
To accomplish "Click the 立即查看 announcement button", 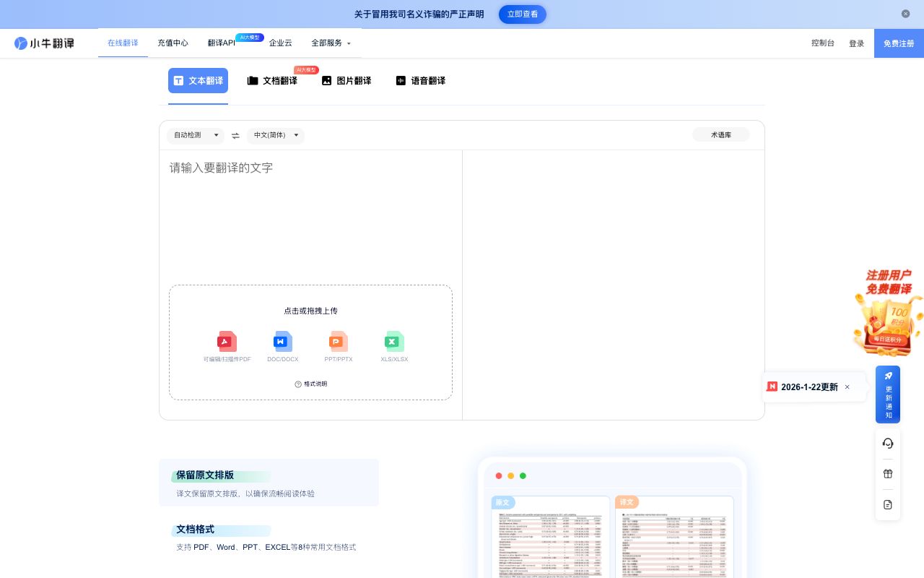I will click(523, 14).
